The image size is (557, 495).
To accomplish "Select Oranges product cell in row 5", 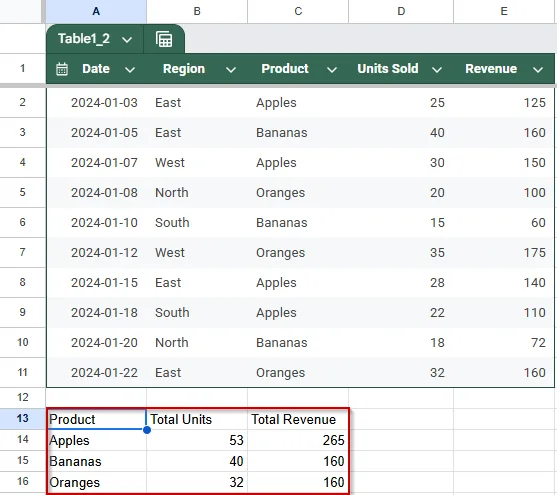I will point(298,192).
